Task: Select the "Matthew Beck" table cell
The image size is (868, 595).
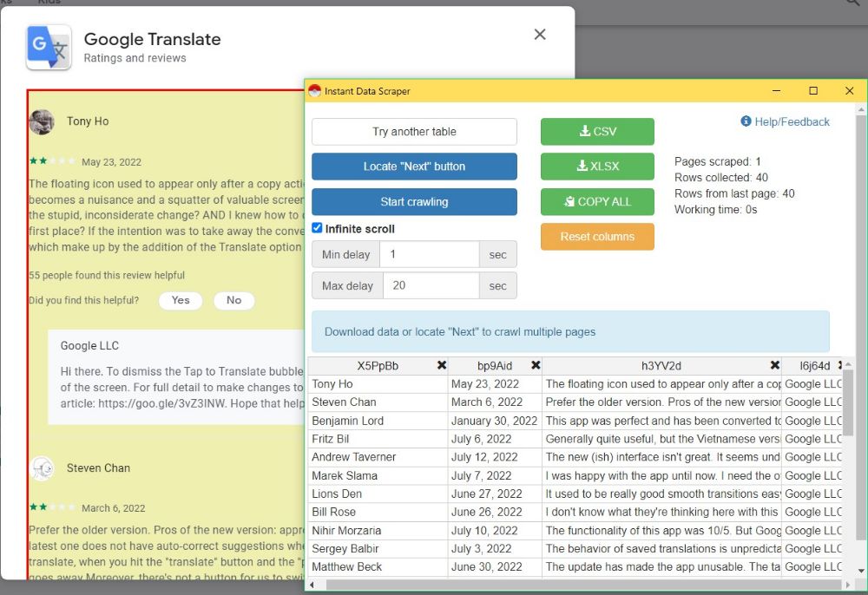Action: (x=378, y=566)
